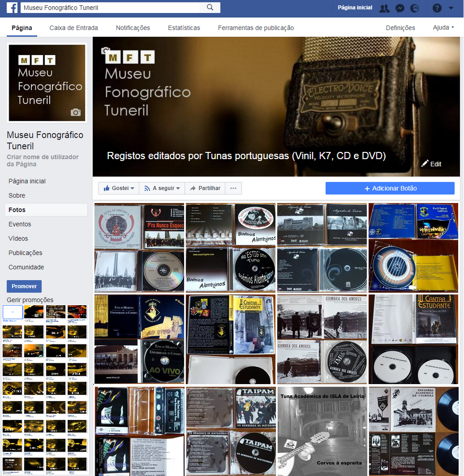The image size is (464, 476).
Task: Open the account settings arrow at top right
Action: pos(451,8)
